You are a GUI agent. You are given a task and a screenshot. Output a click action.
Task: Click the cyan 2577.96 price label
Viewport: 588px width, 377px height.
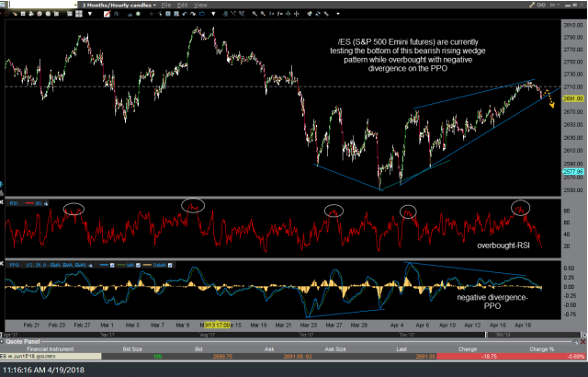click(x=573, y=171)
